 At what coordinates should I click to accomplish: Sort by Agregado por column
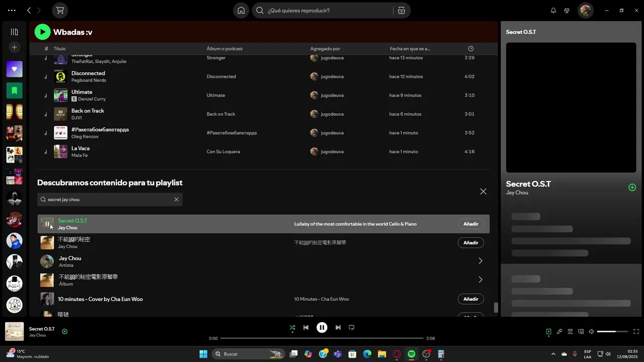pos(325,49)
